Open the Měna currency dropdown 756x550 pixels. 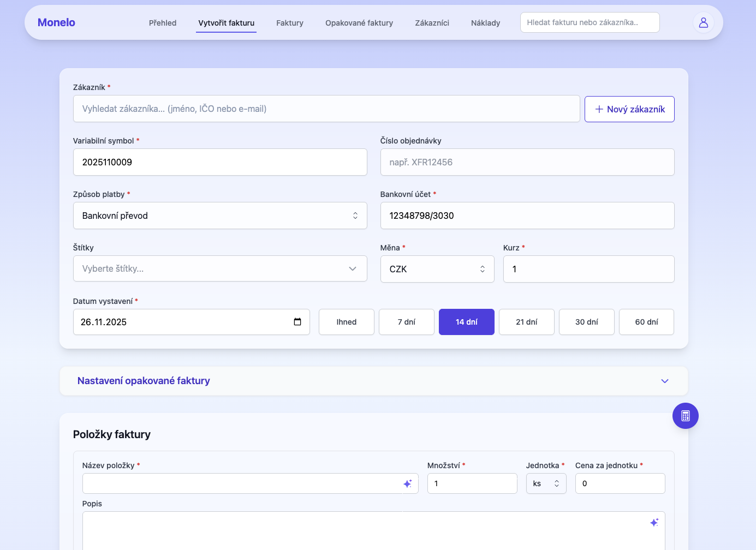[437, 268]
